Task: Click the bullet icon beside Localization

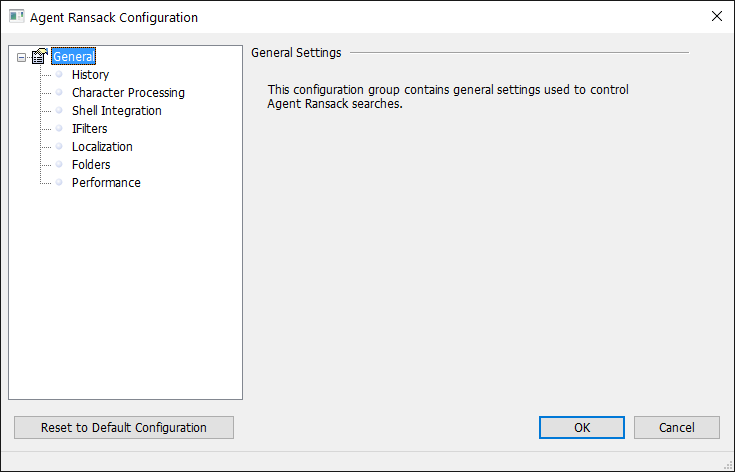Action: pos(59,146)
